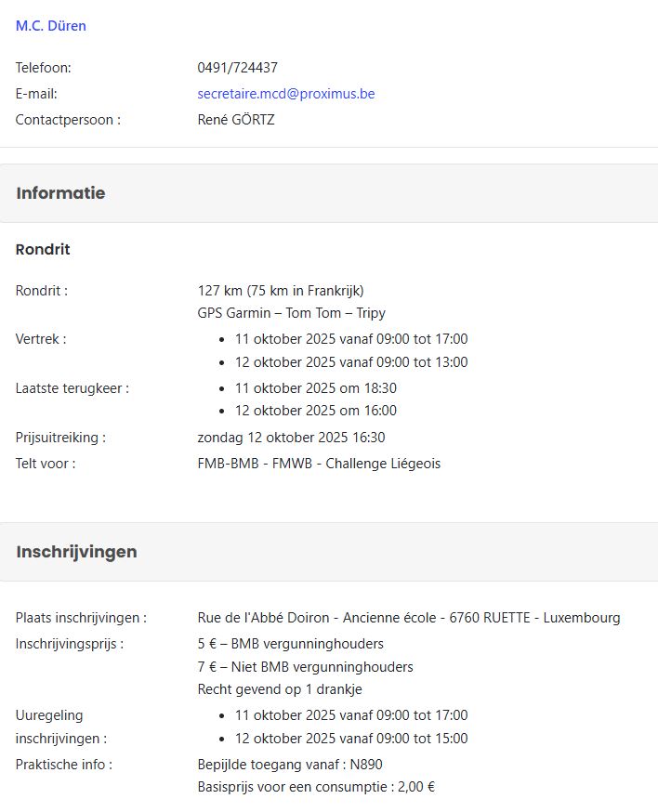Click the Inschrijvingen section header
The width and height of the screenshot is (658, 812).
(76, 552)
